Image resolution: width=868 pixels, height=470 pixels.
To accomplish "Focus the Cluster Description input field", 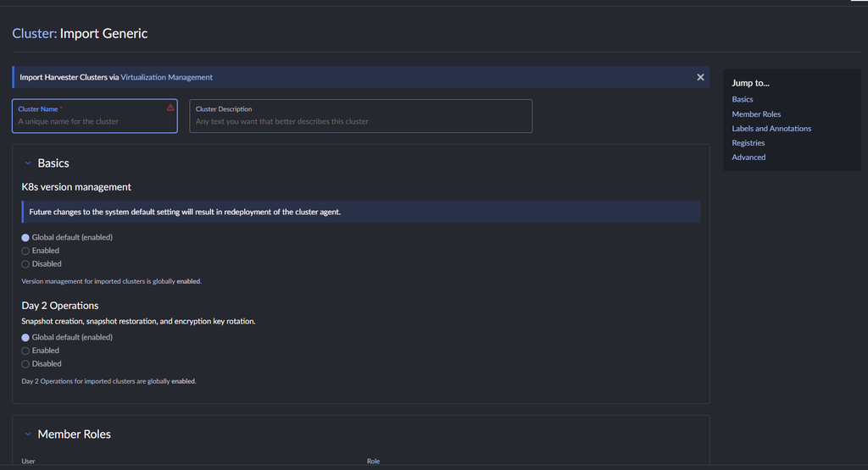I will pos(361,116).
